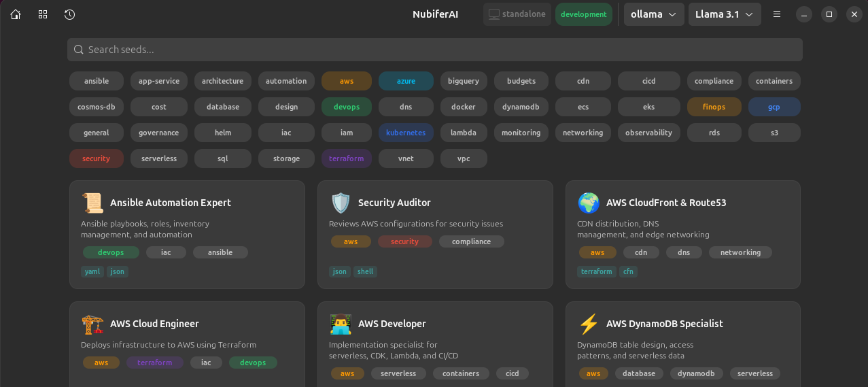Click shell badge on Security Auditor card
Screen dimensions: 868x387
[x=365, y=271]
